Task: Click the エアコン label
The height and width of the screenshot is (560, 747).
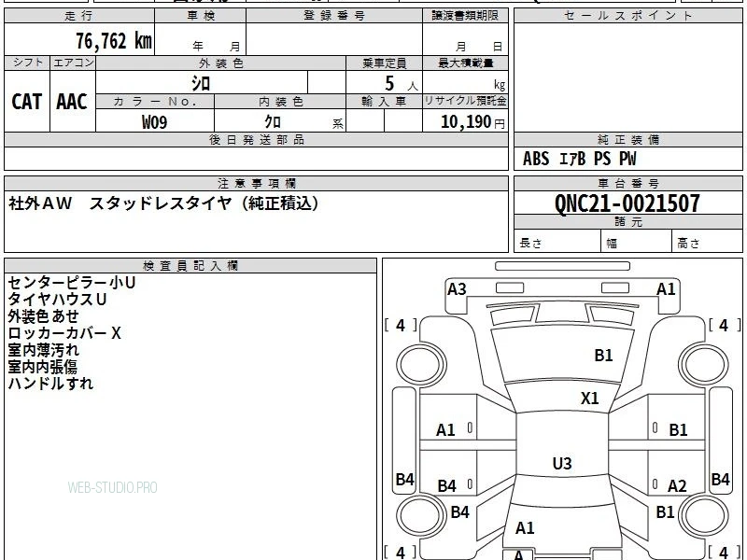Action: pos(73,63)
